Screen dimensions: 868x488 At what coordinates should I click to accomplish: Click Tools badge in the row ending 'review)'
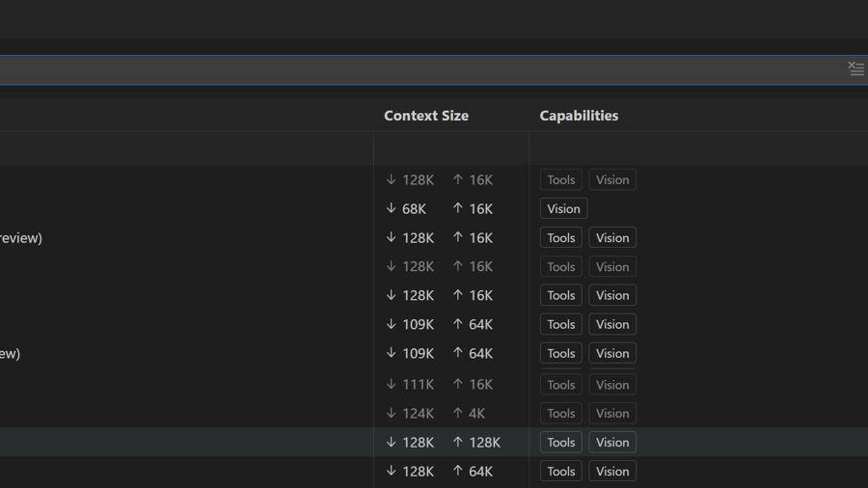click(x=560, y=238)
